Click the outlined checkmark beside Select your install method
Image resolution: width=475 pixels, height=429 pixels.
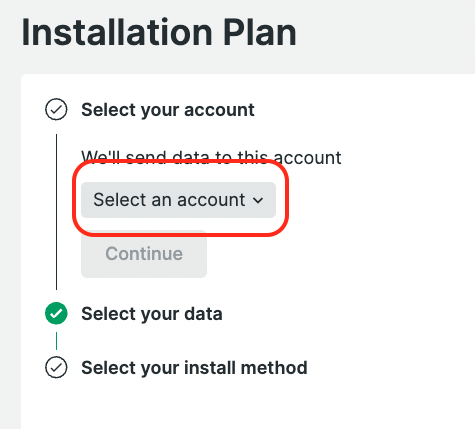point(56,367)
